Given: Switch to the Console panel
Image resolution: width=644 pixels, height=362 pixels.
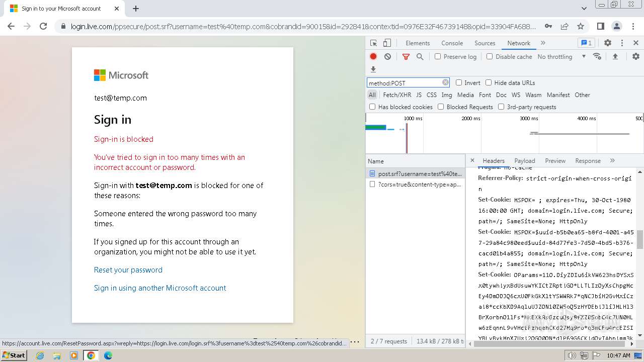Looking at the screenshot, I should click(x=452, y=43).
